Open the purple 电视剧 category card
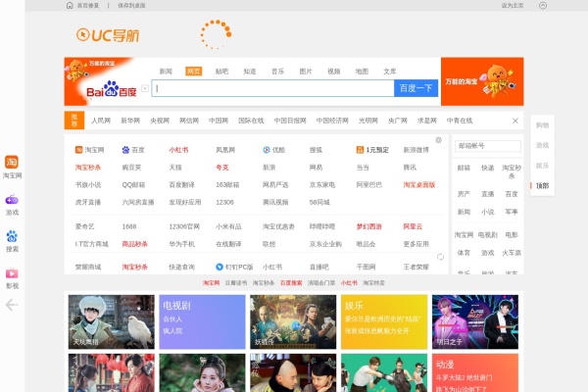The height and width of the screenshot is (392, 588). click(x=202, y=321)
